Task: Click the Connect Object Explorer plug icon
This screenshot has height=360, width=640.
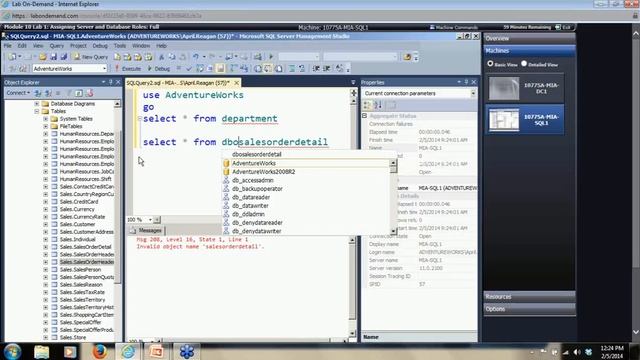Action: click(x=38, y=93)
